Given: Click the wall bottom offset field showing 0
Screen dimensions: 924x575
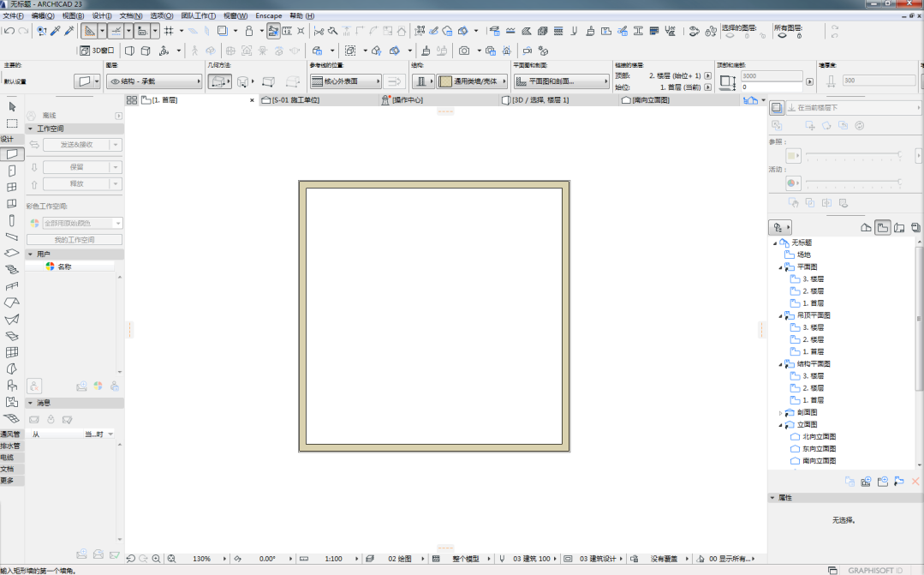Looking at the screenshot, I should tap(771, 87).
